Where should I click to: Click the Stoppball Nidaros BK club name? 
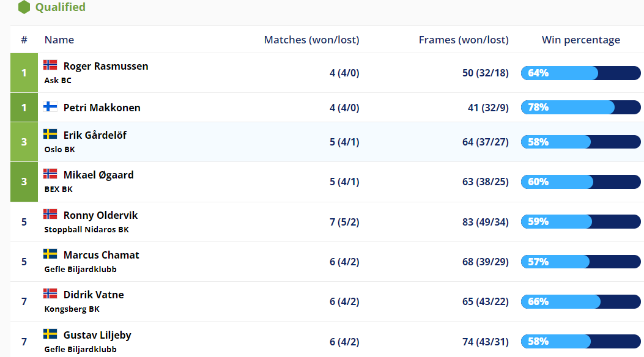click(87, 229)
